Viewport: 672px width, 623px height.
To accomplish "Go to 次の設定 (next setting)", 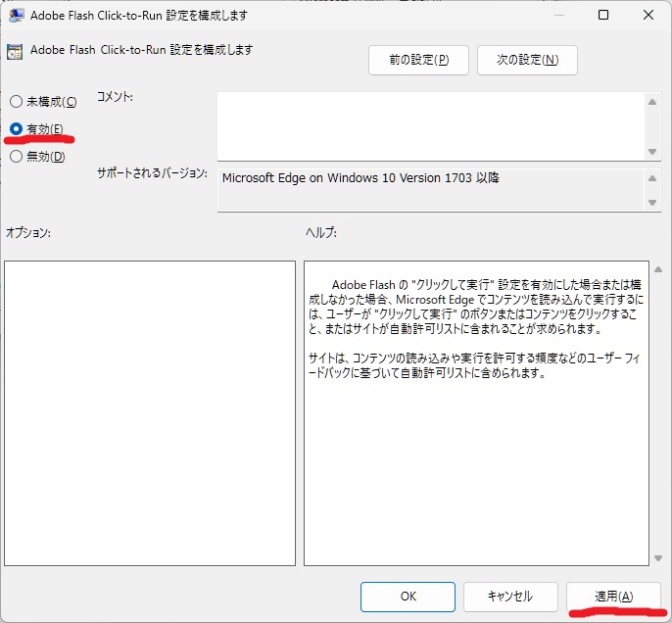I will tap(527, 60).
